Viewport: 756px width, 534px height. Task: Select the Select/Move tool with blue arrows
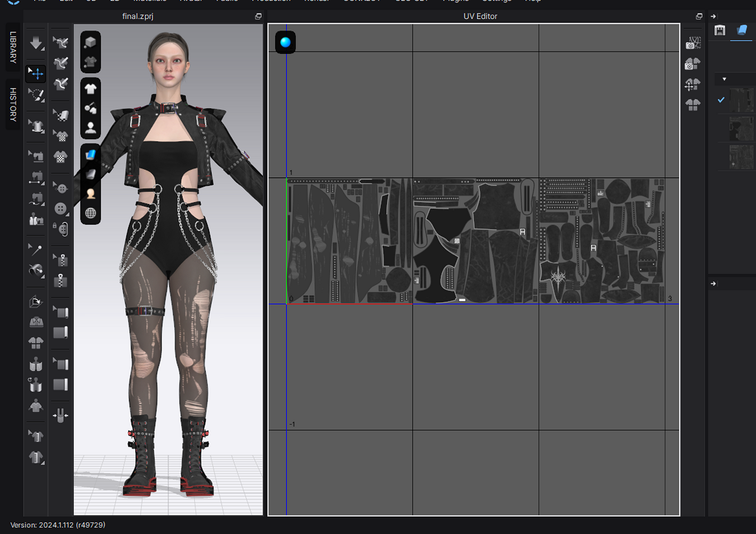(x=36, y=74)
